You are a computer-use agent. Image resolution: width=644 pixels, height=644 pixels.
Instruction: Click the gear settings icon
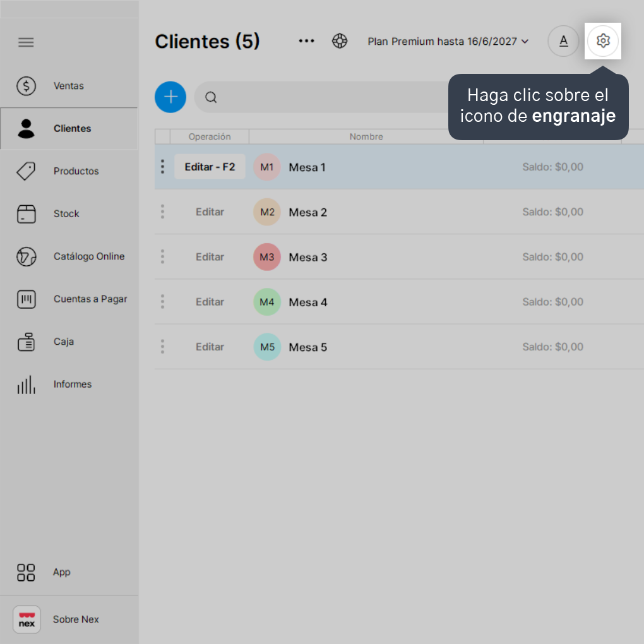(602, 40)
